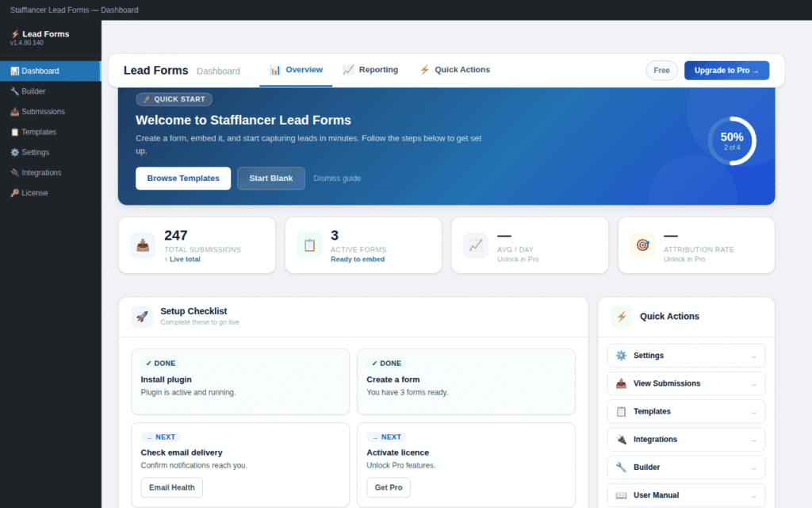Open License in the sidebar
The image size is (812, 508).
point(50,193)
